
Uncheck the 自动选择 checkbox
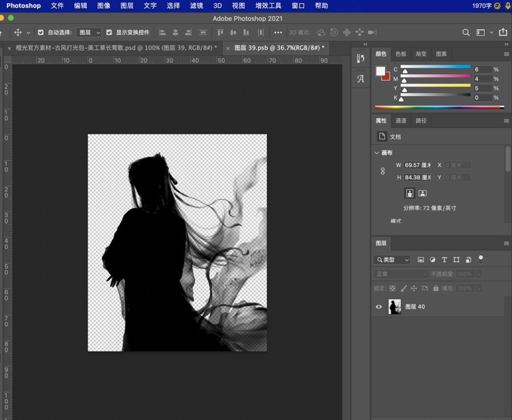click(x=40, y=33)
